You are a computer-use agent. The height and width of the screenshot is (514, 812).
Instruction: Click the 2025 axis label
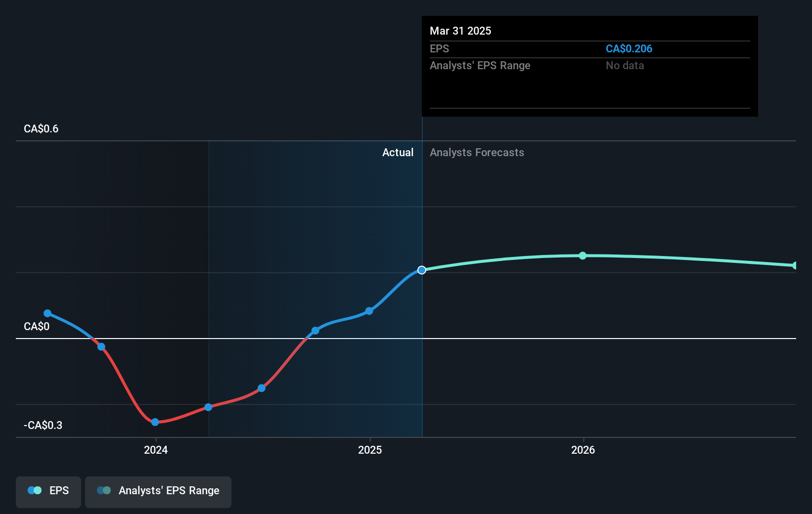click(369, 450)
